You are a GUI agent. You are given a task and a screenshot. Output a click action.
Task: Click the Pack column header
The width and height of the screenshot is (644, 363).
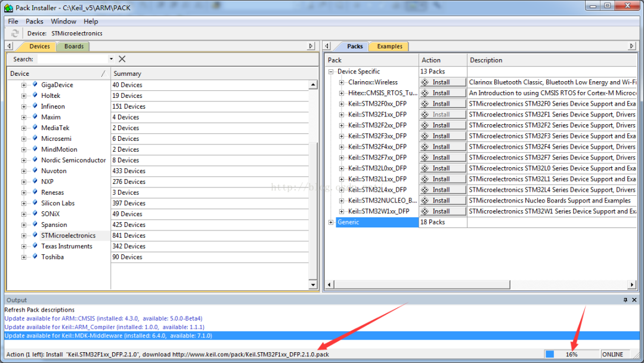point(371,60)
